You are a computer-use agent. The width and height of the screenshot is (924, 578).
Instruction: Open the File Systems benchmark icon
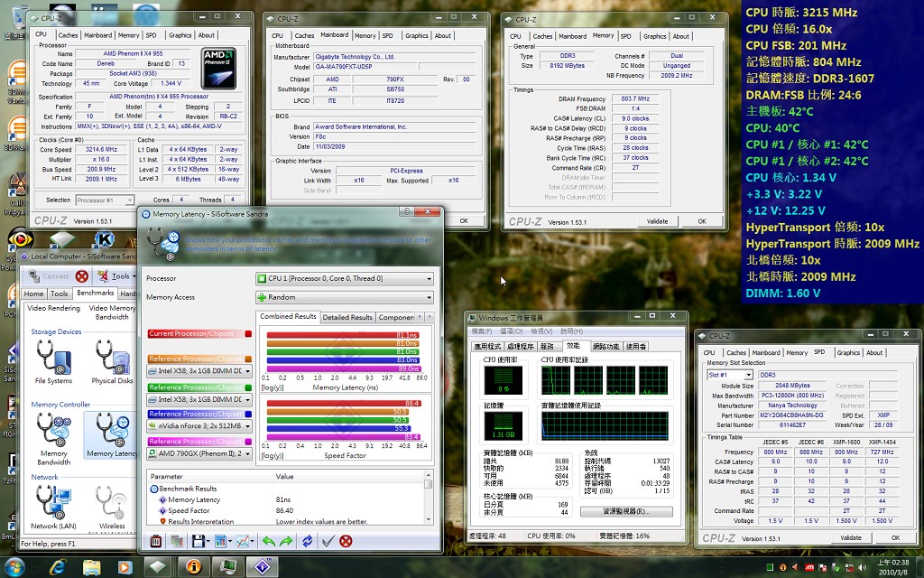click(x=53, y=357)
